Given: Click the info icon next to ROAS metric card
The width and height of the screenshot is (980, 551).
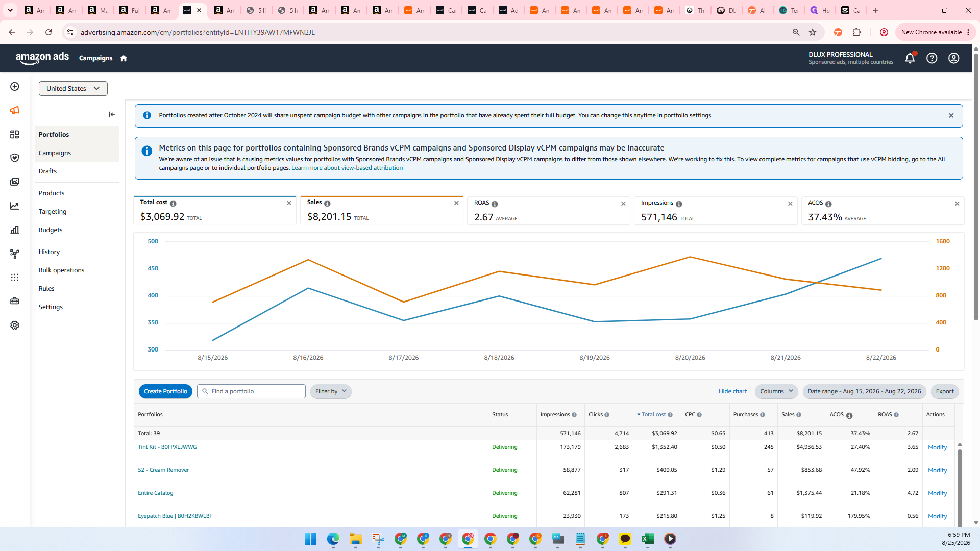Looking at the screenshot, I should pyautogui.click(x=495, y=204).
